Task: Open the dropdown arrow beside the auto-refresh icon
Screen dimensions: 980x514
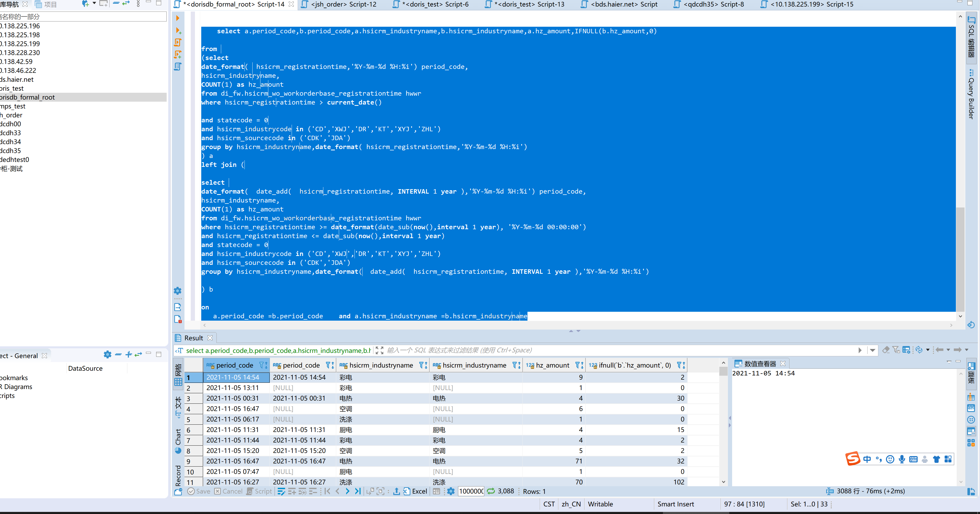Action: (928, 350)
